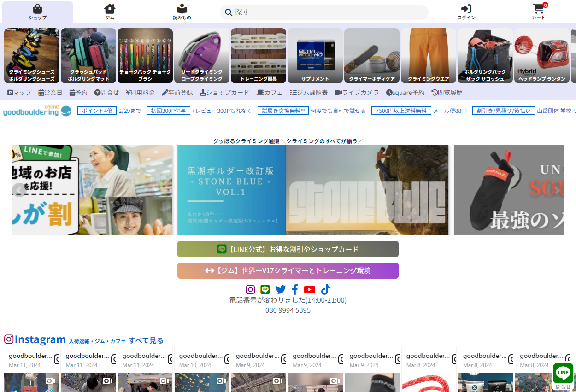This screenshot has width=576, height=392.
Task: Open the リードクライミング ロープクライミング category
Action: pyautogui.click(x=202, y=56)
